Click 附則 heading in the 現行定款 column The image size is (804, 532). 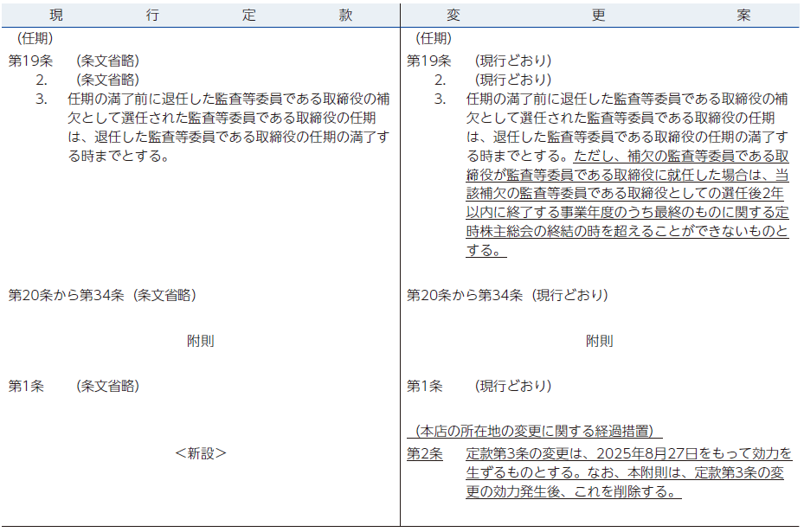[x=200, y=341]
